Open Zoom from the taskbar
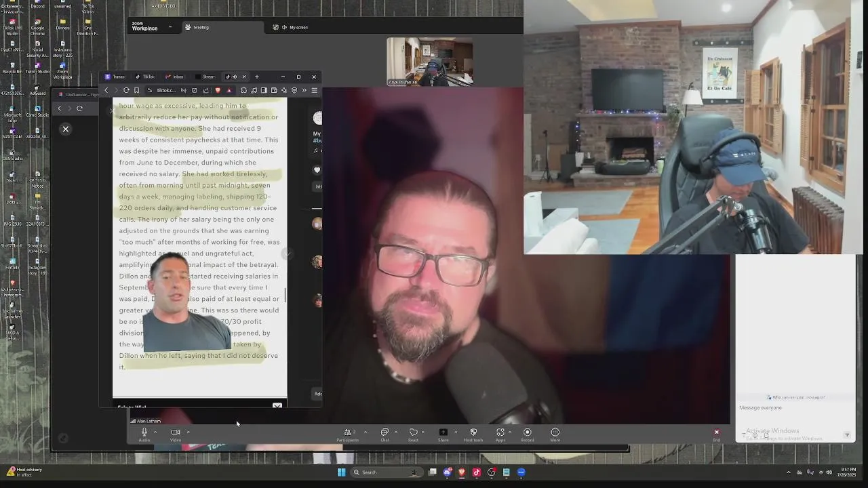Screen dimensions: 868x488 pyautogui.click(x=521, y=472)
